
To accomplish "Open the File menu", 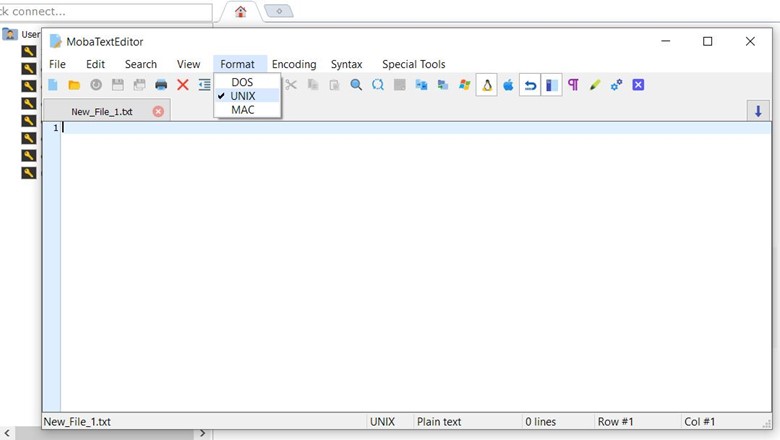I will tap(57, 64).
